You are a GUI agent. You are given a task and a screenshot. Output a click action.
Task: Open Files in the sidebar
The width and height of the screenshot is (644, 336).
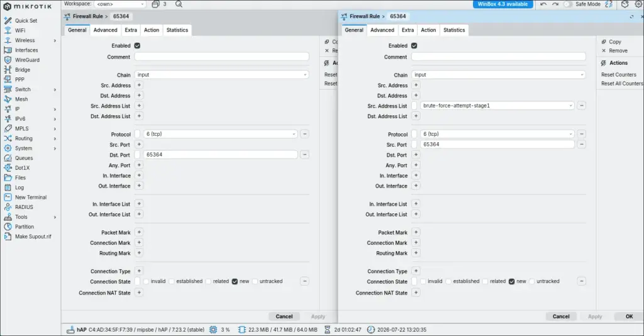20,178
